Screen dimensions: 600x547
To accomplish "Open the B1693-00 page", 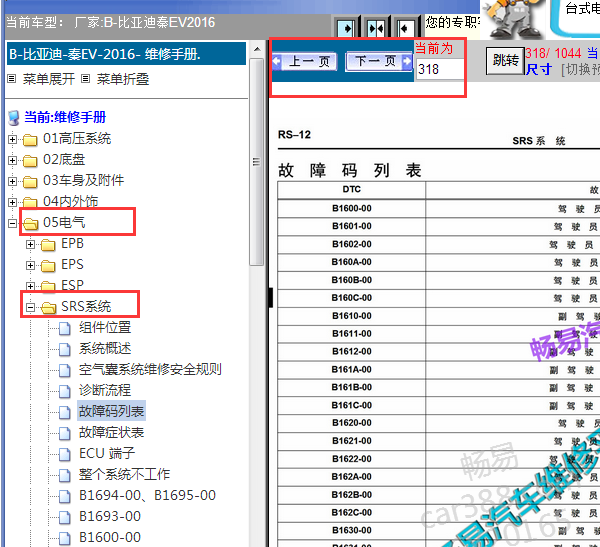I will [x=110, y=516].
